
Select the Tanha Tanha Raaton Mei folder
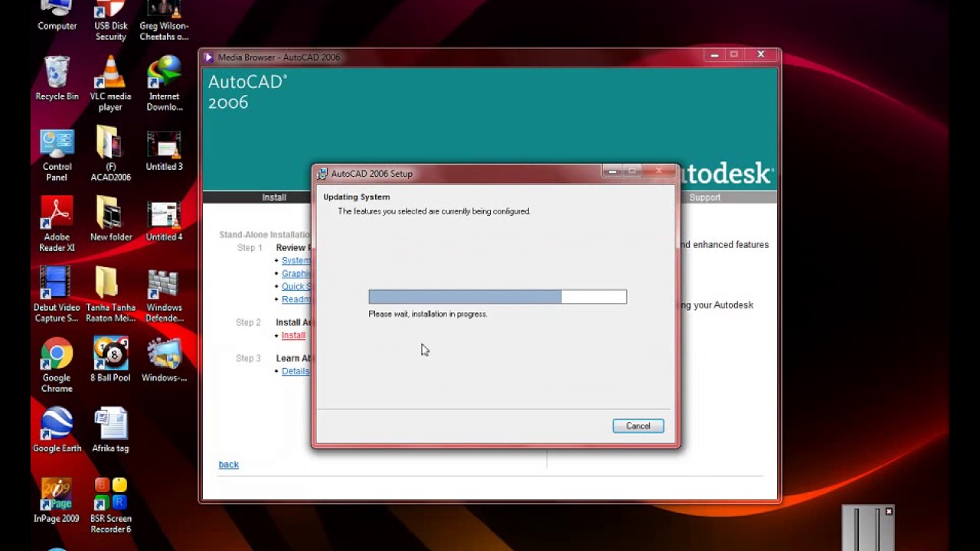click(x=110, y=295)
